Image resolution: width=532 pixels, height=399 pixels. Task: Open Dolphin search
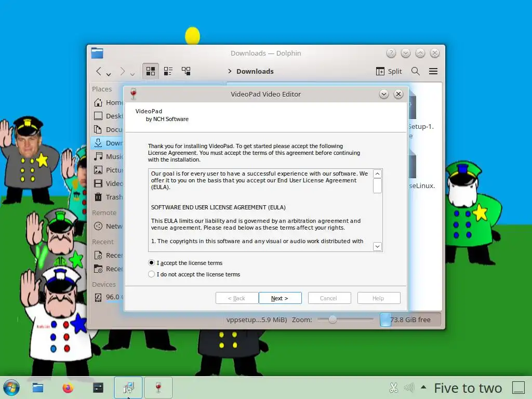click(x=415, y=71)
